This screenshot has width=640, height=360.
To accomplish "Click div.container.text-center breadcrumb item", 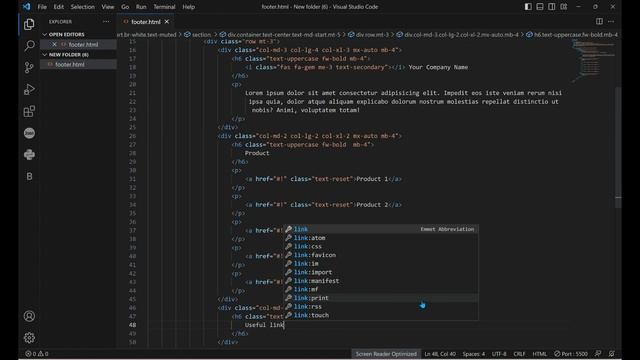I will point(280,35).
